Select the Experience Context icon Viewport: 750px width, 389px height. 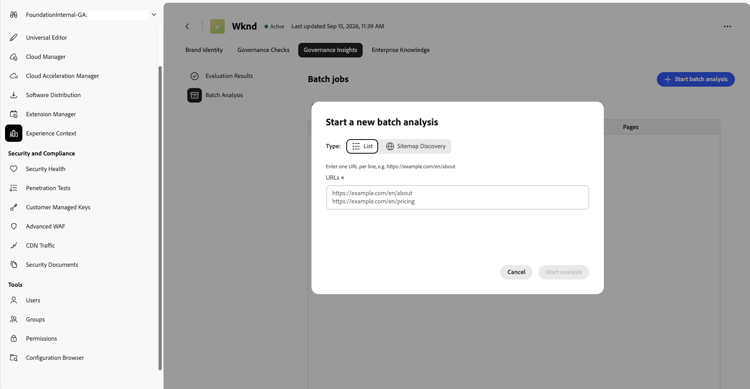(x=14, y=133)
